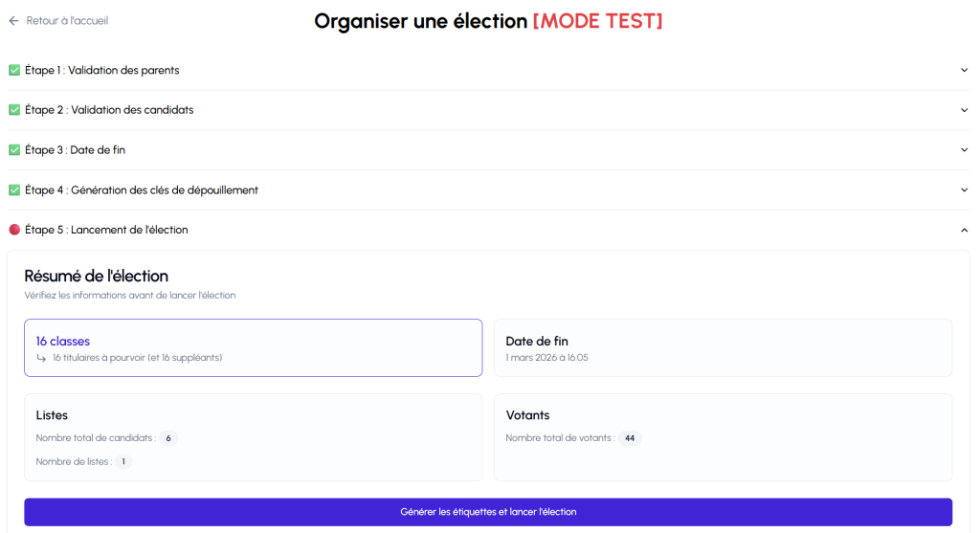Expand Étape 4 clés de dépouillement chevron

coord(964,190)
